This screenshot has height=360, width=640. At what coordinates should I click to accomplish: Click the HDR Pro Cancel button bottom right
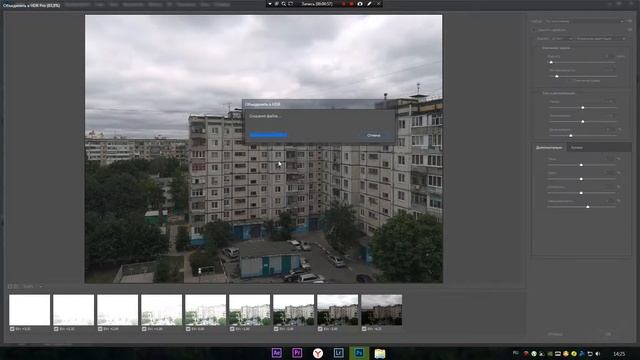click(555, 334)
